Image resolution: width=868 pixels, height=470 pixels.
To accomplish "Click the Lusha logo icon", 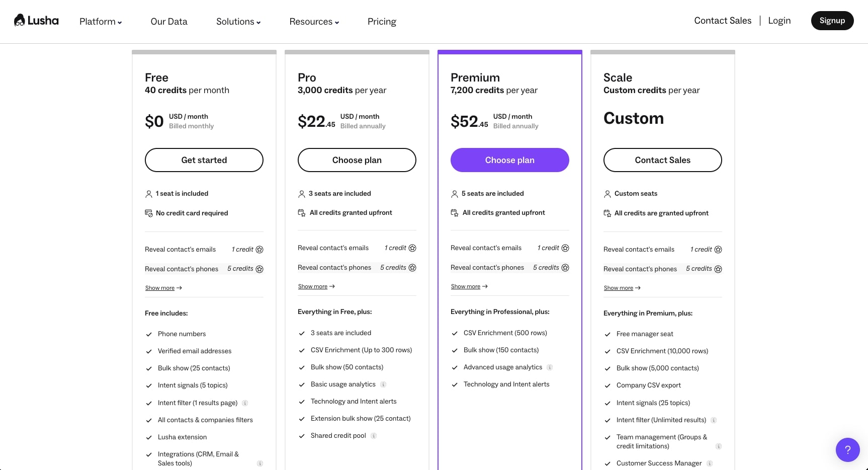I will coord(20,20).
